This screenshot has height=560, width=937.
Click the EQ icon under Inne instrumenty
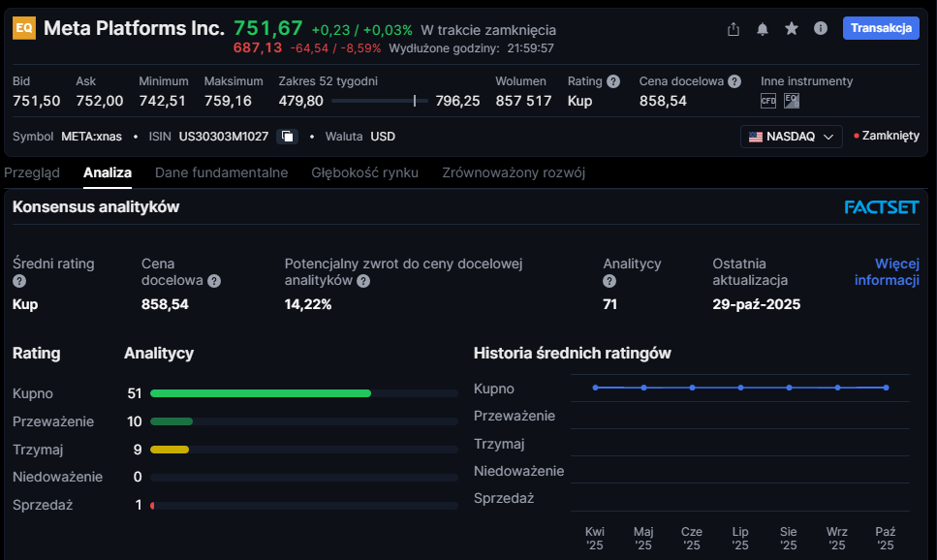[792, 101]
